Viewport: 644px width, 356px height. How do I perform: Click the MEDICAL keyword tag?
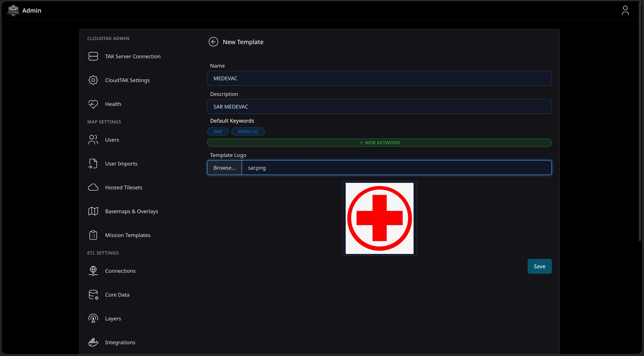(x=248, y=132)
